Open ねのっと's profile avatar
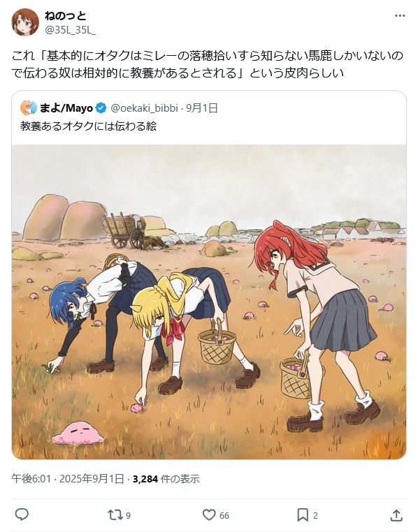Image resolution: width=418 pixels, height=532 pixels. click(25, 22)
